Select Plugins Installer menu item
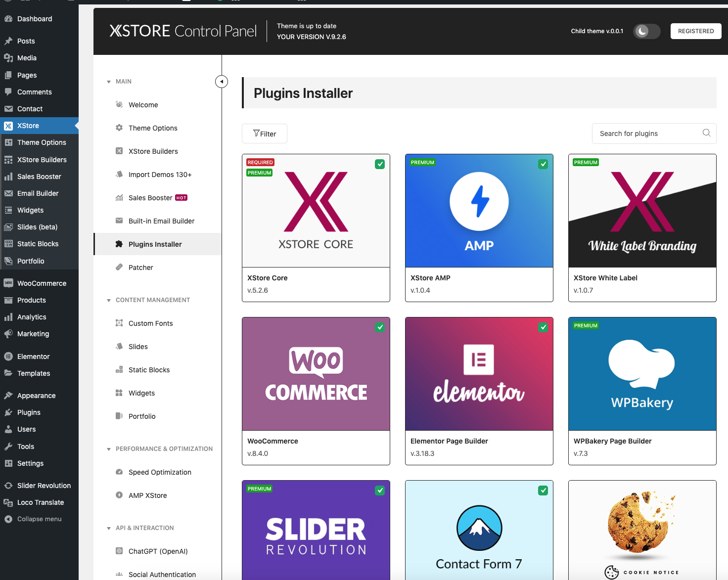The width and height of the screenshot is (728, 580). coord(158,244)
